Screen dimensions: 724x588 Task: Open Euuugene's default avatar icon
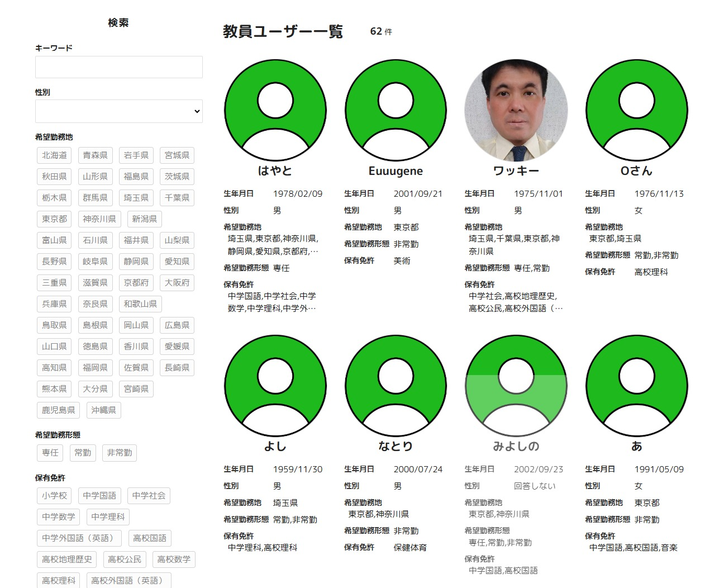396,111
